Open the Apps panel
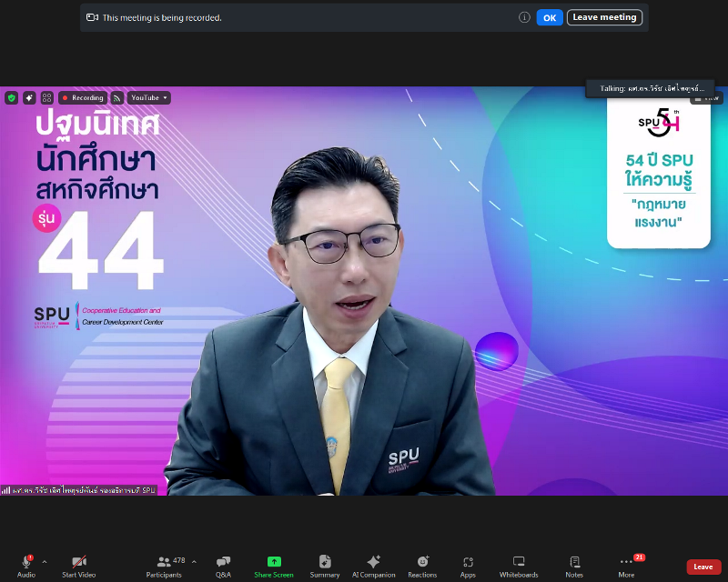The height and width of the screenshot is (582, 728). tap(468, 567)
